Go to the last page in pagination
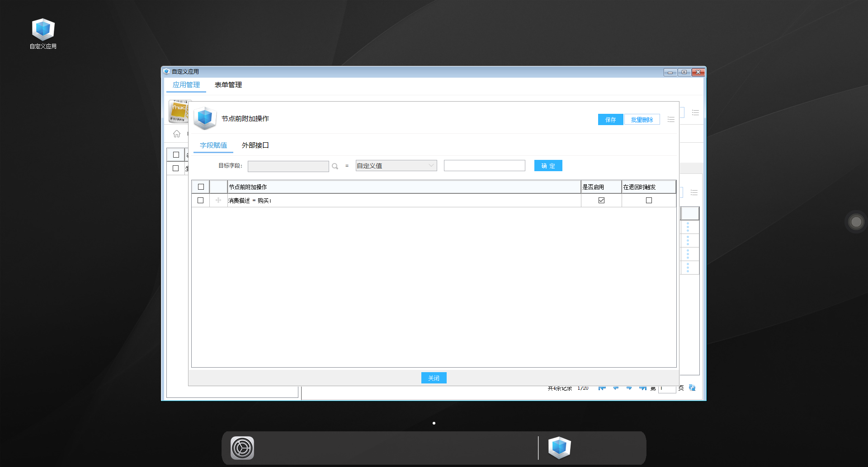This screenshot has height=467, width=868. (x=642, y=388)
